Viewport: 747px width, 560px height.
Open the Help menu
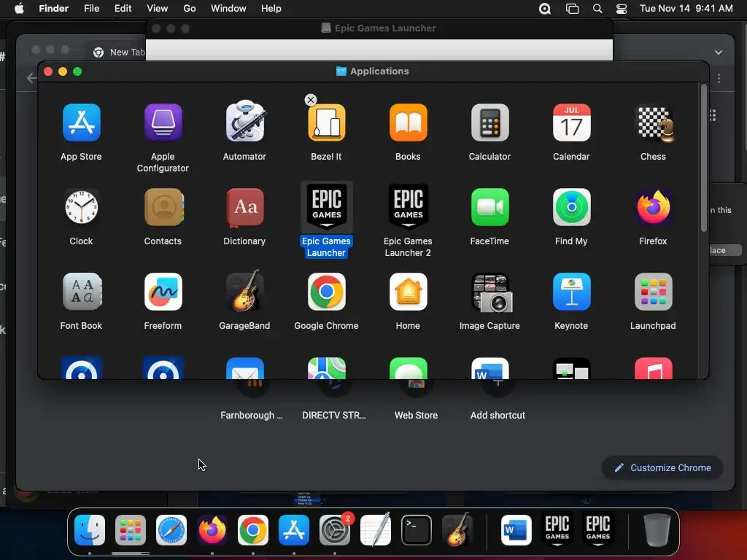click(271, 9)
